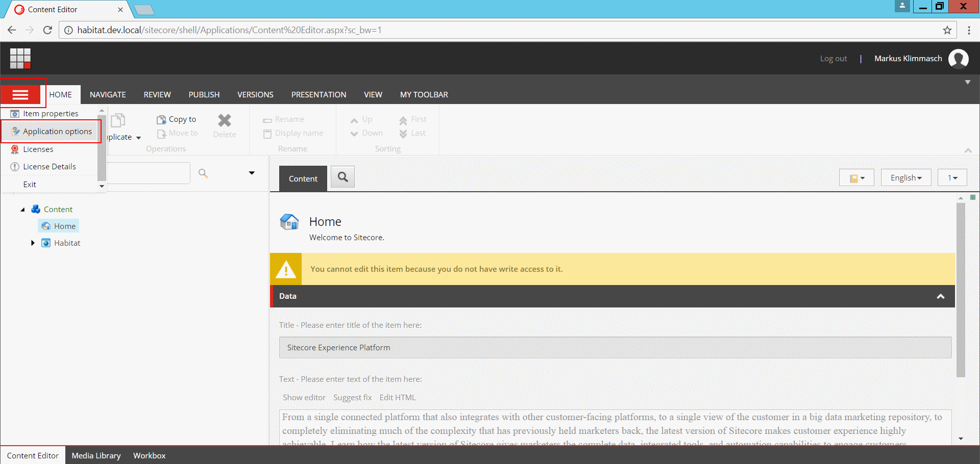
Task: Collapse the ribbon with the chevron
Action: 968,150
